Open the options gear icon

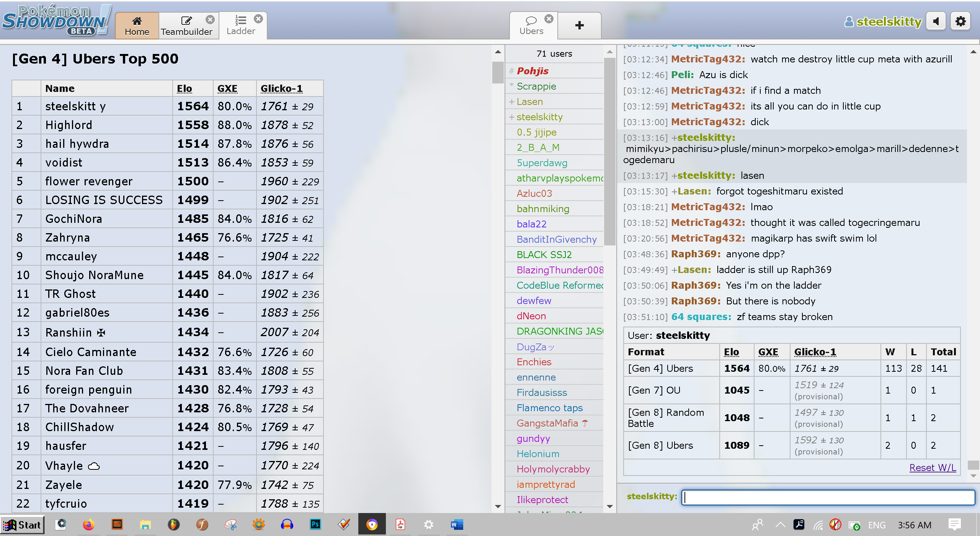click(x=960, y=21)
